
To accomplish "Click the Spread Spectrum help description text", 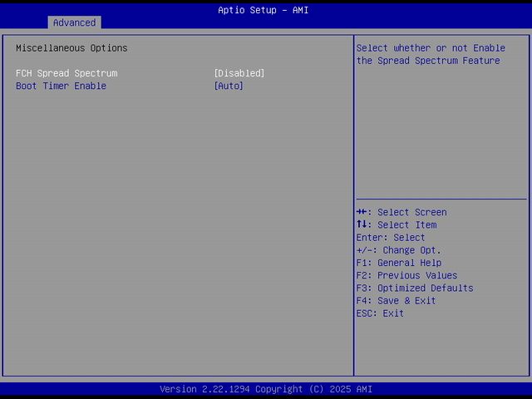I will [x=431, y=54].
